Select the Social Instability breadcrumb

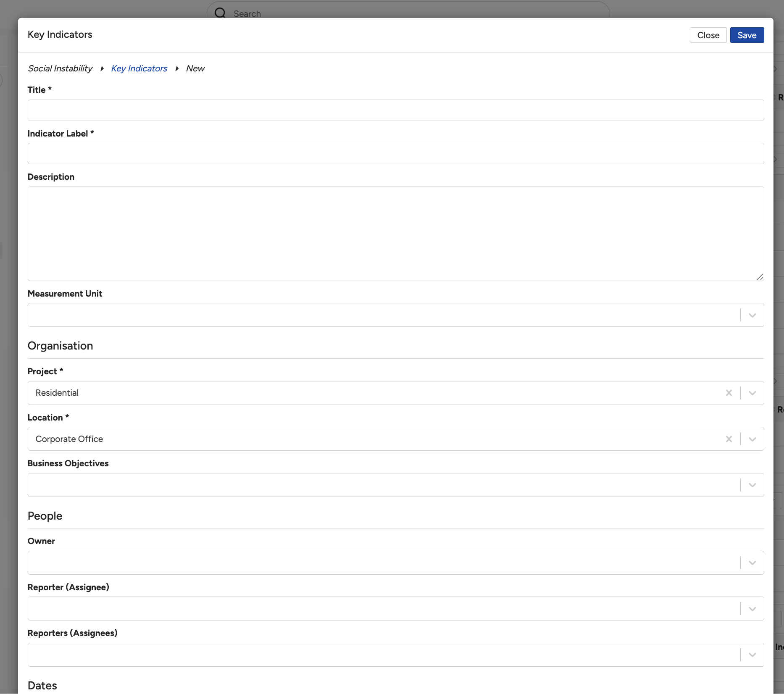pyautogui.click(x=60, y=68)
